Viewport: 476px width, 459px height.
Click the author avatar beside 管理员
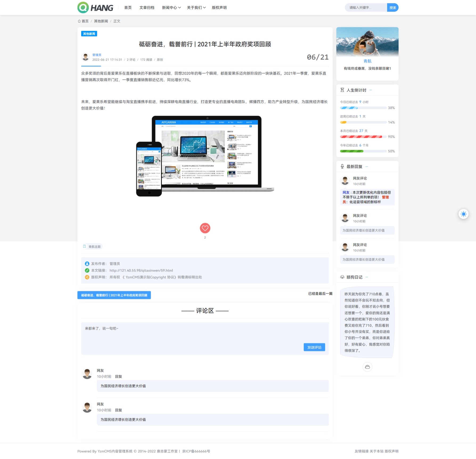pyautogui.click(x=85, y=57)
